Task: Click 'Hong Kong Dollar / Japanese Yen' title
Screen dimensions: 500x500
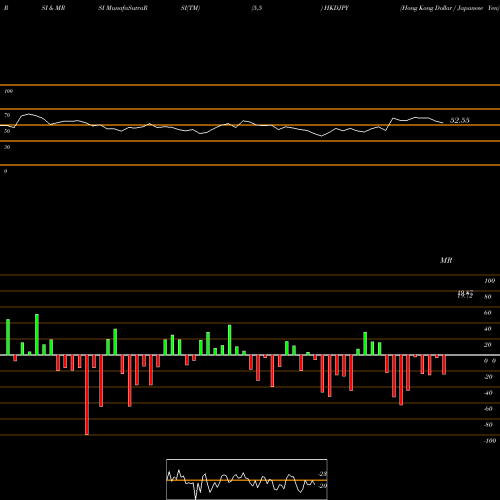Action: tap(449, 8)
